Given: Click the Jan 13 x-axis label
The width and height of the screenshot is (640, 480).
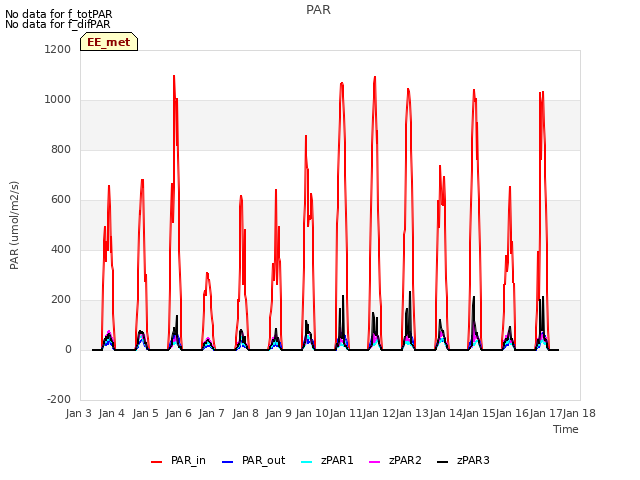Looking at the screenshot, I should 412,413.
